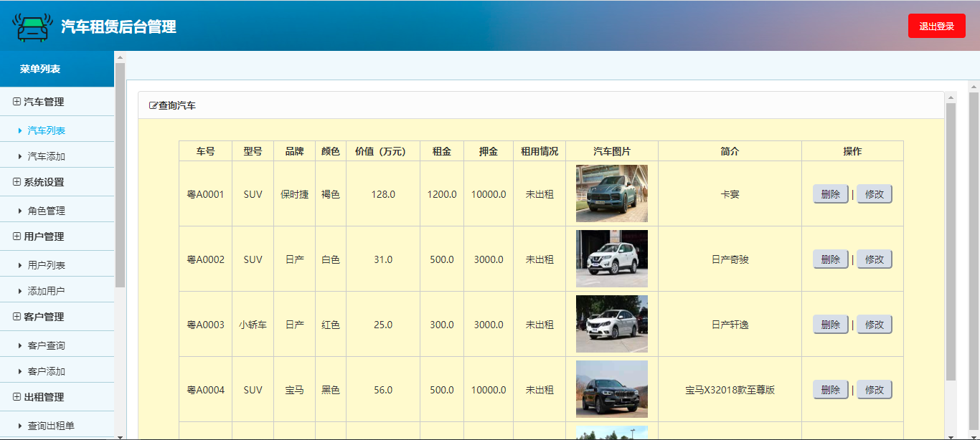Expand the 汽车管理 plus icon
Screen dimensions: 980x440
coord(17,102)
